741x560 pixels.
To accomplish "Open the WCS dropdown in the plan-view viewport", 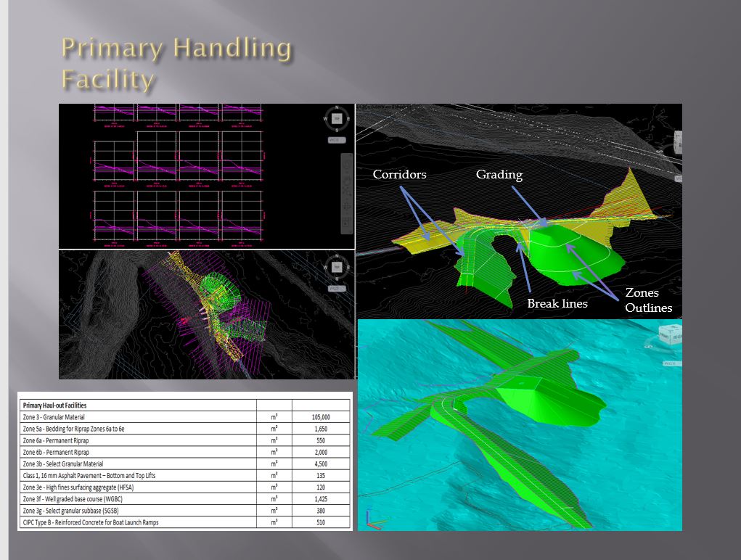I will (x=337, y=289).
